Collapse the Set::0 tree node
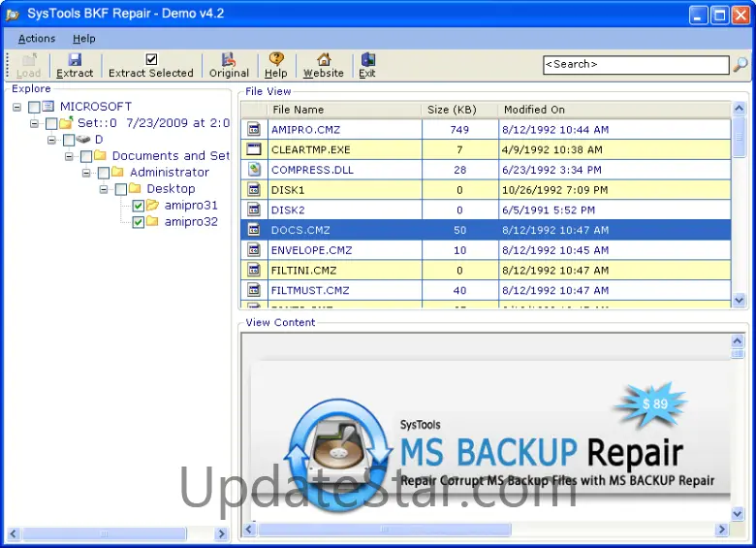Viewport: 756px width, 548px height. 34,123
